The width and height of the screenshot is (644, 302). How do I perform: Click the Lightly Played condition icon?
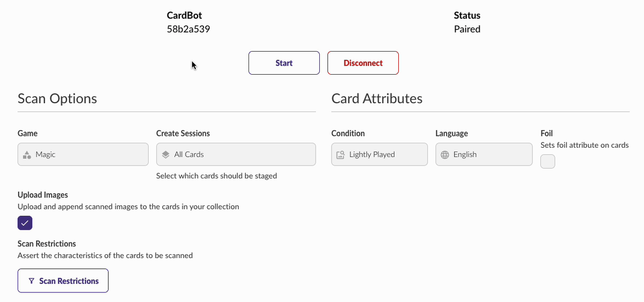pos(341,155)
